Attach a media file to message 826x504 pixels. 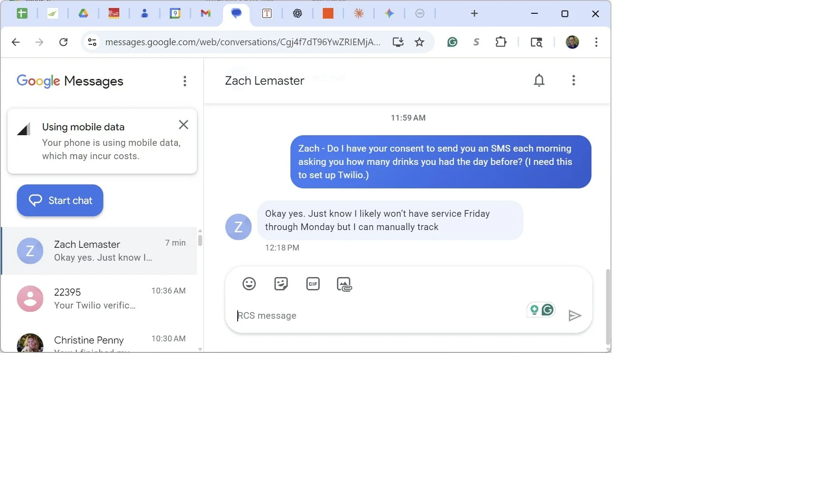[344, 284]
